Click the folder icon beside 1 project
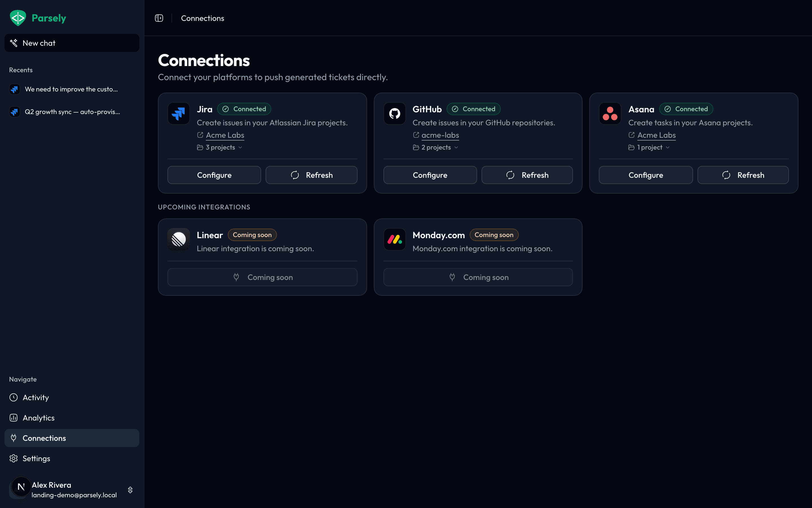 click(x=632, y=148)
